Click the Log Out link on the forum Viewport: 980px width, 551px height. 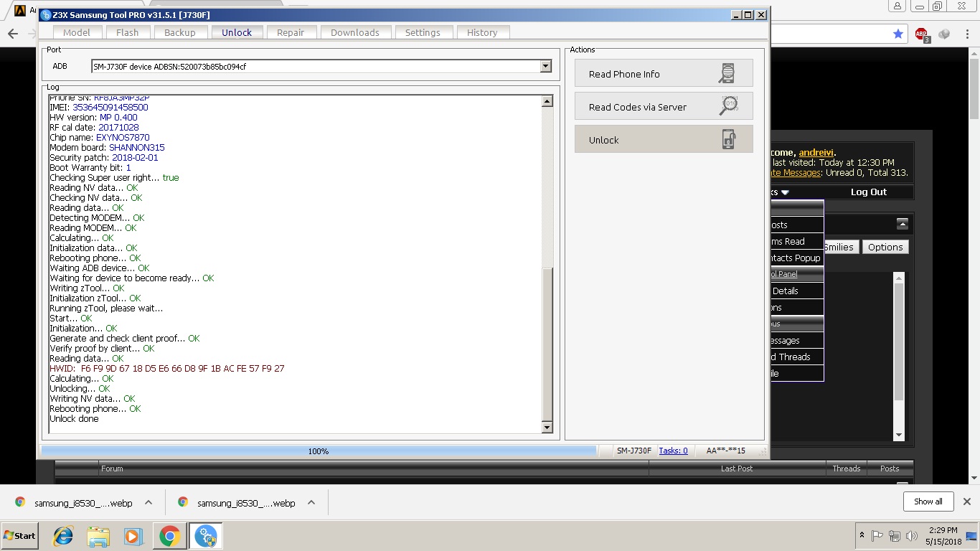869,192
